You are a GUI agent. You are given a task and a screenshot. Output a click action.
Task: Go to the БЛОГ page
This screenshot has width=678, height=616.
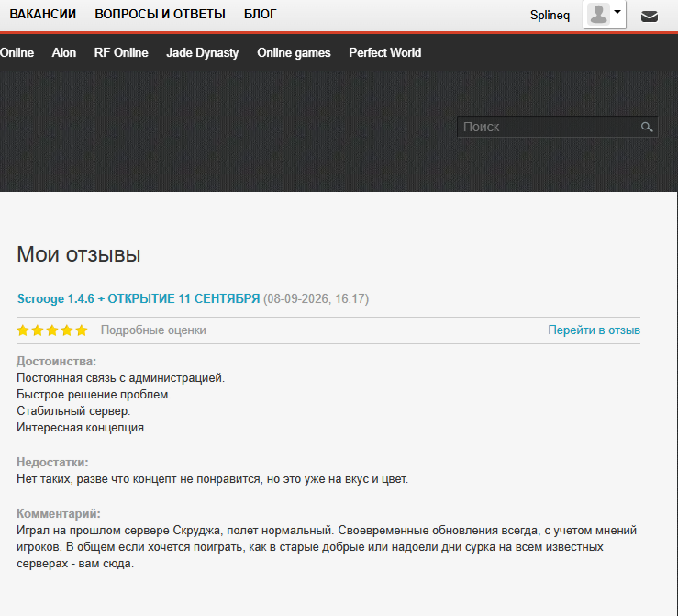pyautogui.click(x=260, y=15)
